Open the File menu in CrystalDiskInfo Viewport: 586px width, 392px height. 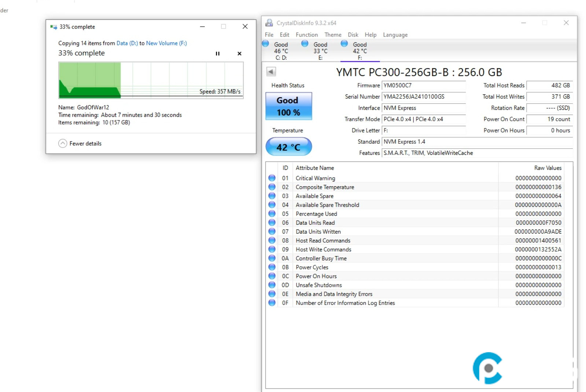tap(269, 35)
